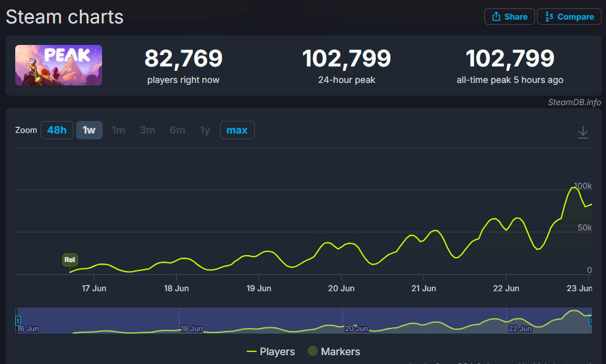Click the 100k y-axis label
This screenshot has width=606, height=364.
pyautogui.click(x=583, y=185)
